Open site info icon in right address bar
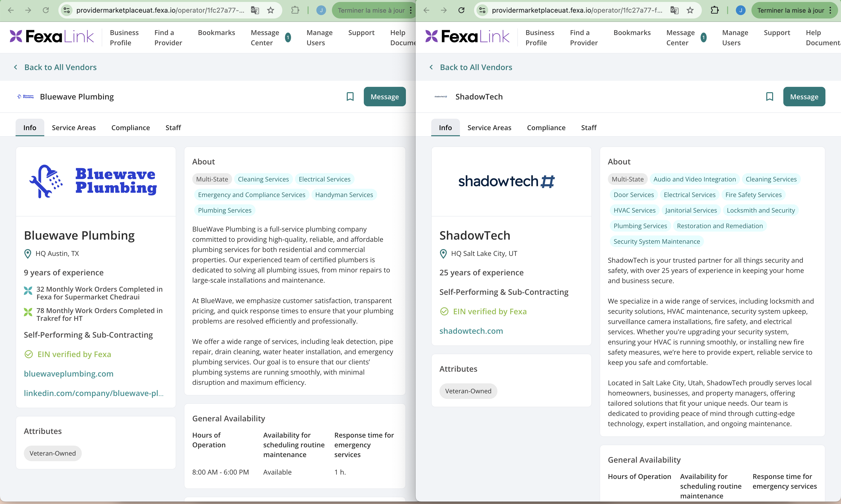Screen dimensions: 841x504 pos(482,10)
